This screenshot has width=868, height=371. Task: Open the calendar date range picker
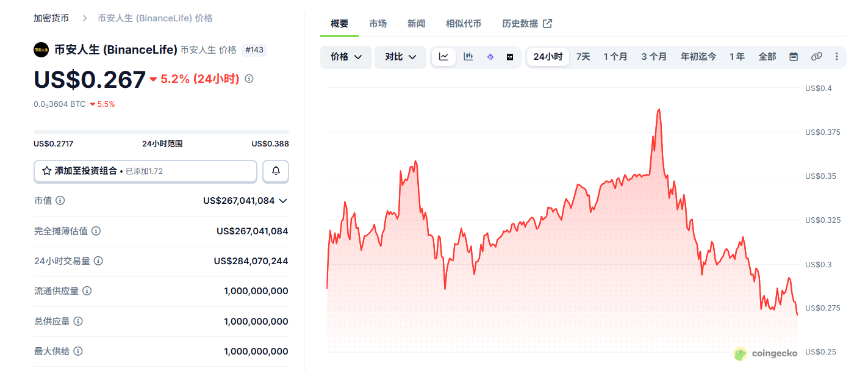pos(794,57)
